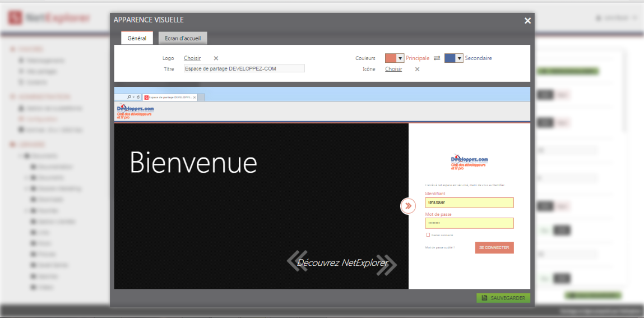Screen dimensions: 644x318
Task: Click the orange Principale color swatch
Action: pyautogui.click(x=391, y=58)
